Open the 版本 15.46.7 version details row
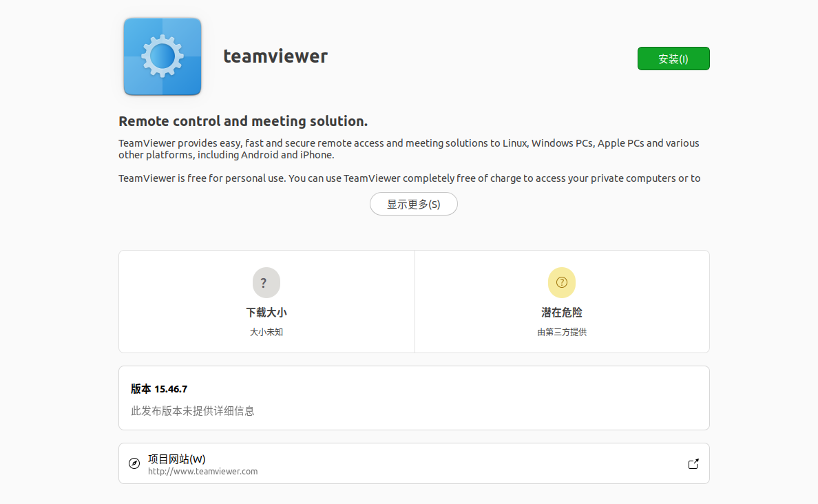This screenshot has height=504, width=818. pos(414,398)
